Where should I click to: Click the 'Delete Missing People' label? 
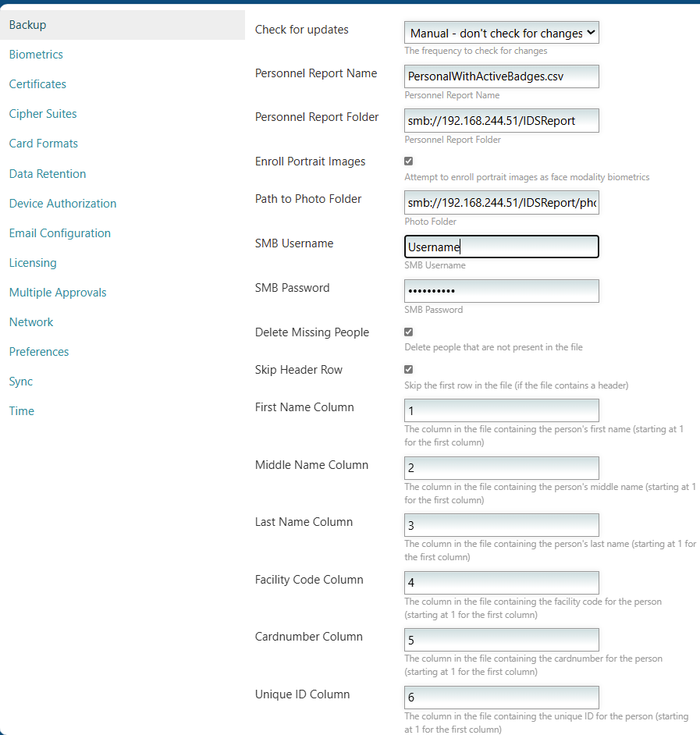coord(312,332)
